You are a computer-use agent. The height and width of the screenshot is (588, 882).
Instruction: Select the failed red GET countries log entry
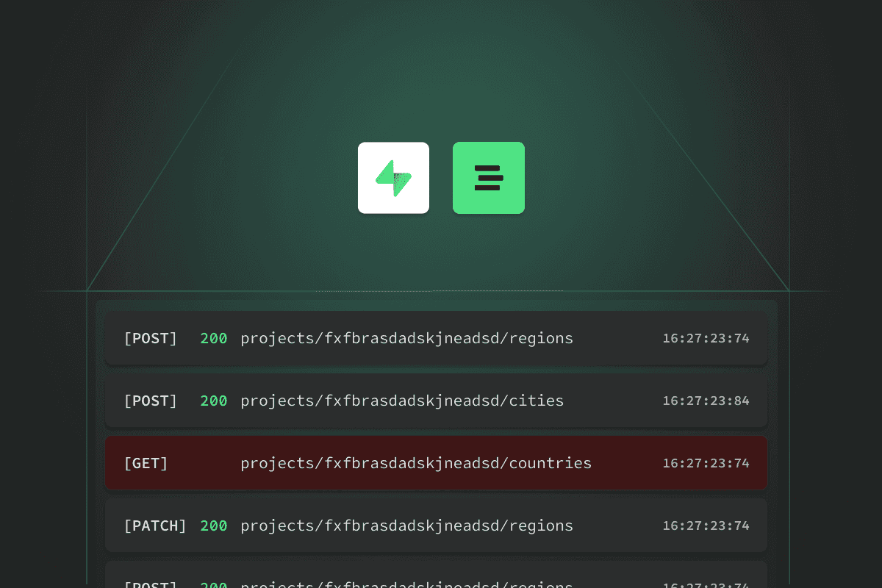[x=436, y=463]
